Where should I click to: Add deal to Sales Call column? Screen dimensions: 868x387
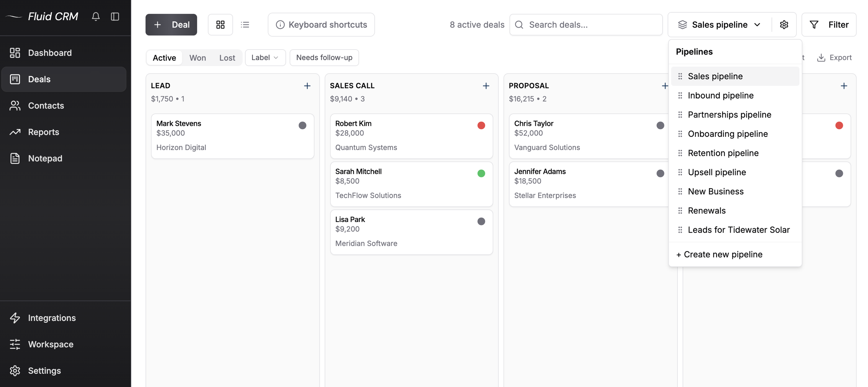486,86
